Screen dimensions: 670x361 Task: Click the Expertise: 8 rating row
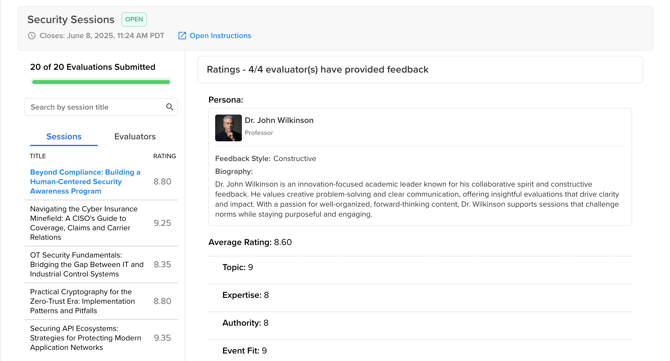[420, 295]
